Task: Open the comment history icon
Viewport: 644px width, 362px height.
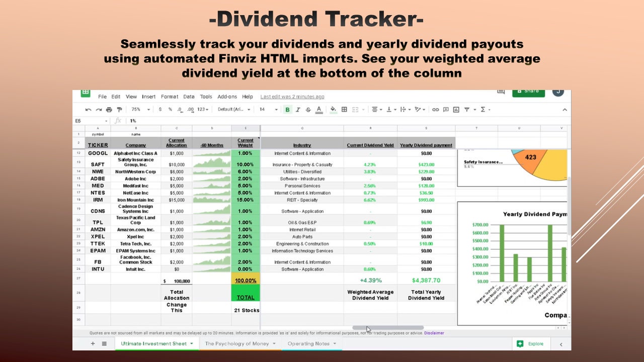Action: (x=501, y=92)
